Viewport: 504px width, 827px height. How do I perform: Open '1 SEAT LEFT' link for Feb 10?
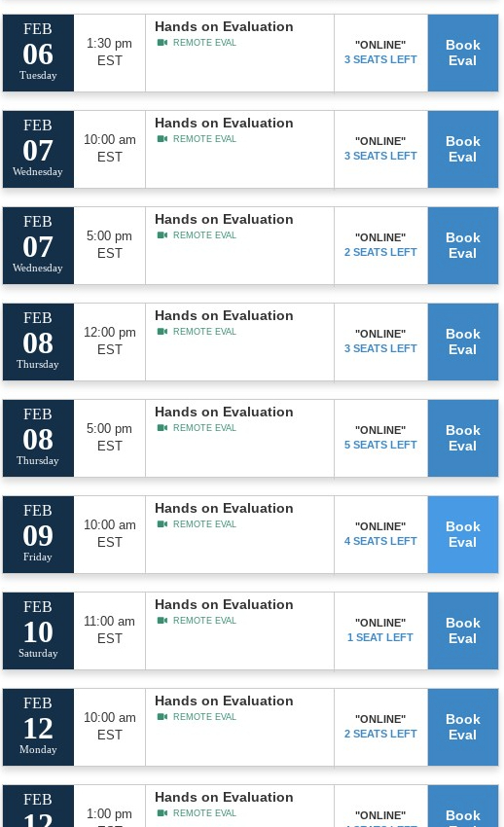[380, 637]
